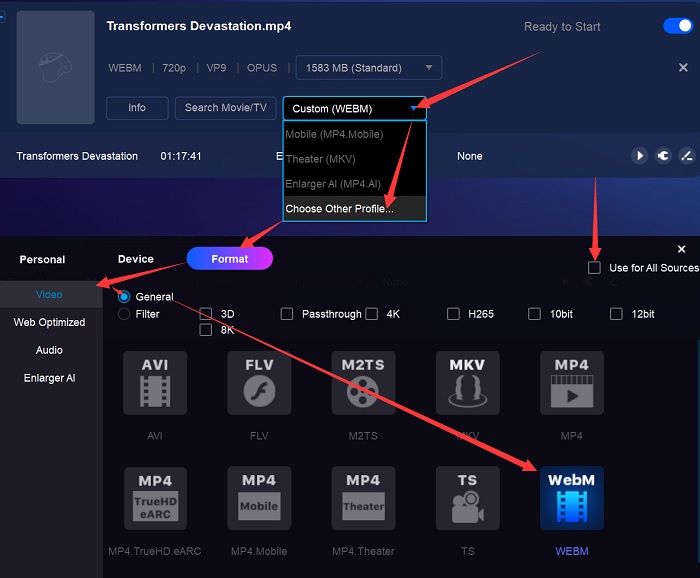Select the WebM format icon
The width and height of the screenshot is (700, 578).
point(572,499)
